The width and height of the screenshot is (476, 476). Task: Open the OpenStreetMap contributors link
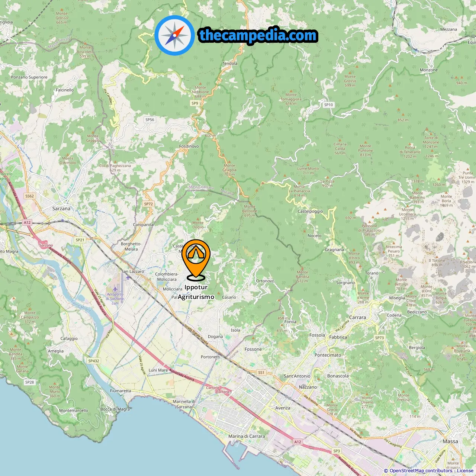(x=421, y=471)
